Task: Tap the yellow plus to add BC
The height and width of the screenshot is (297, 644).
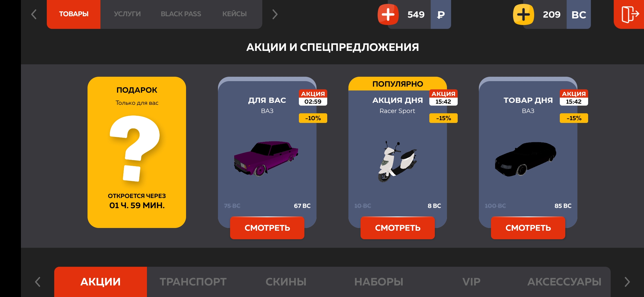Action: [523, 14]
